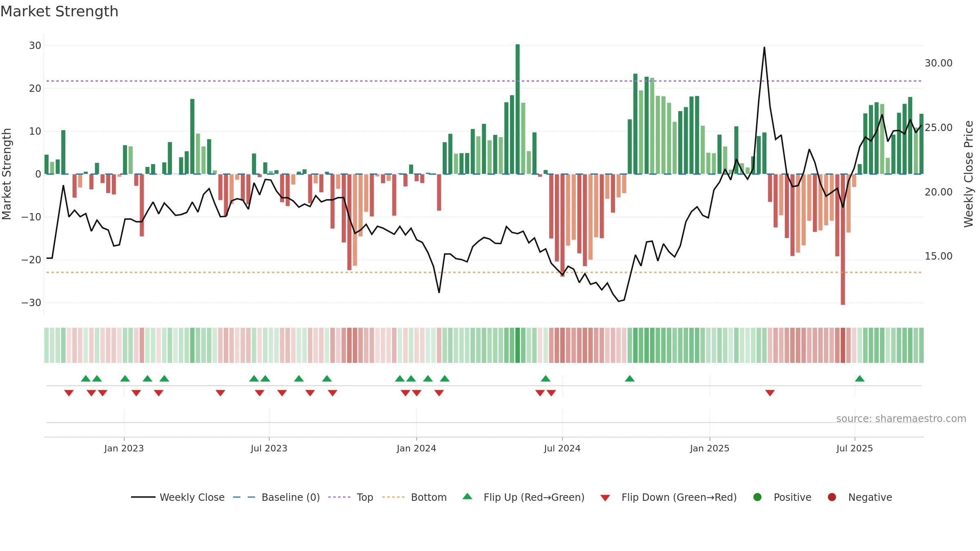Toggle the Weekly Close legend label
This screenshot has width=980, height=551.
(x=192, y=498)
